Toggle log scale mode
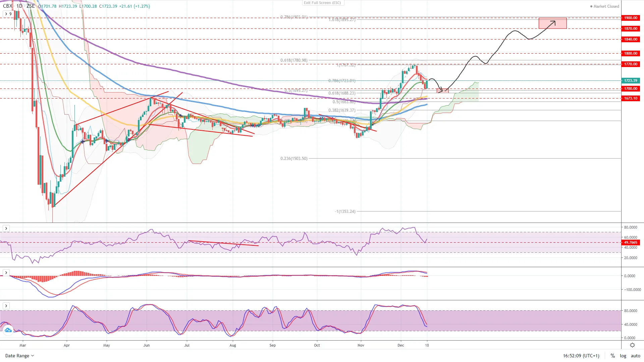Image resolution: width=644 pixels, height=362 pixels. [623, 356]
